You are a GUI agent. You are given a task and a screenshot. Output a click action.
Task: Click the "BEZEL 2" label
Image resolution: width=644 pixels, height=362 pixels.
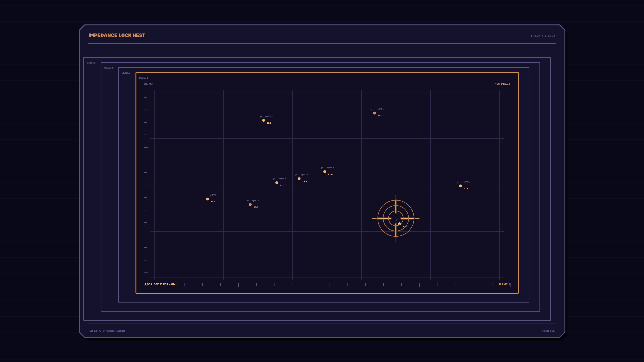(x=109, y=68)
